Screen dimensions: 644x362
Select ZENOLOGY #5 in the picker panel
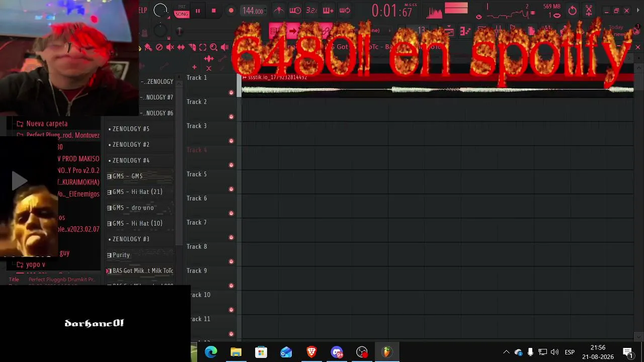[x=141, y=129]
